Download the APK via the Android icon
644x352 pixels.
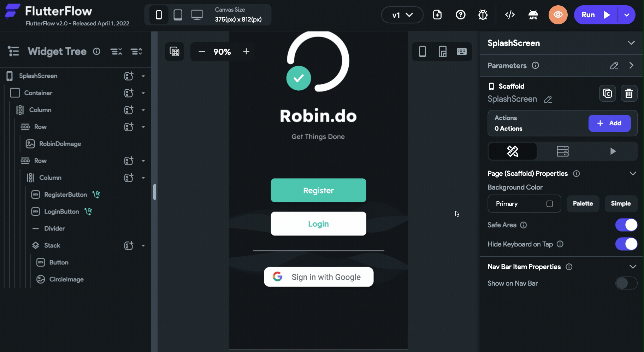(533, 14)
